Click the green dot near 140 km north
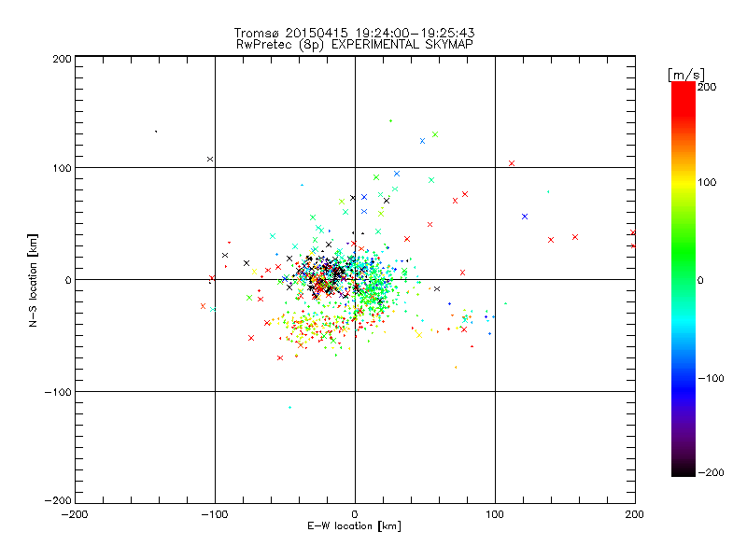 click(390, 121)
